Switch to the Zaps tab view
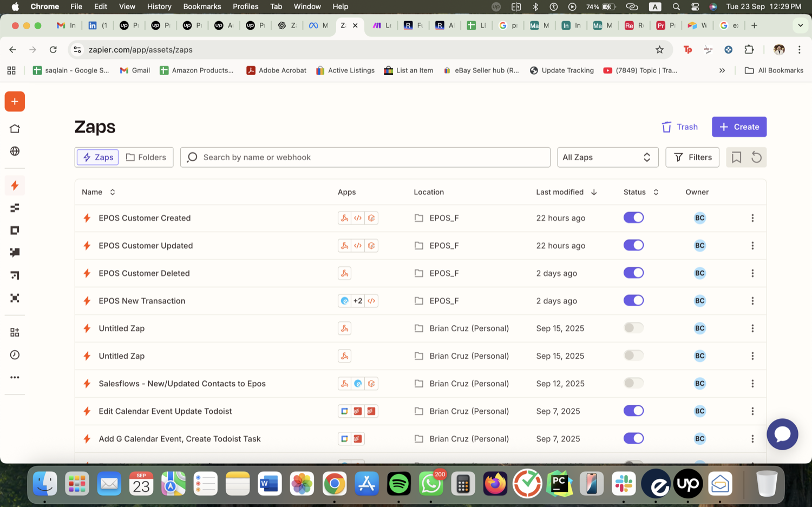Screen dimensions: 812x507 click(98, 157)
